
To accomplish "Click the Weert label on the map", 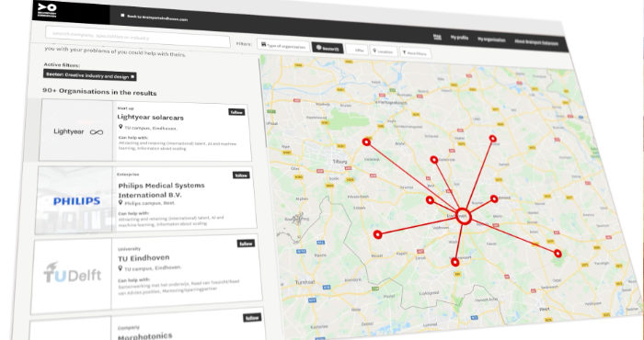I will [x=545, y=310].
